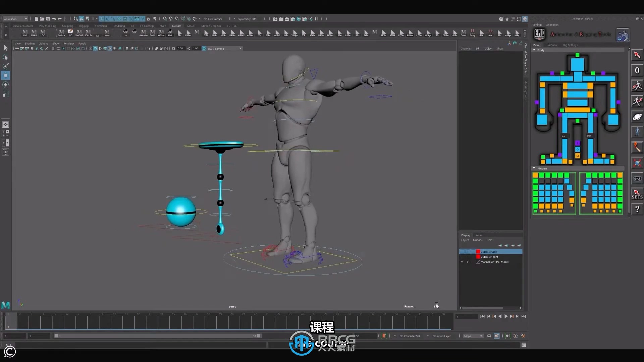Open the Shading viewport menu

coord(30,44)
